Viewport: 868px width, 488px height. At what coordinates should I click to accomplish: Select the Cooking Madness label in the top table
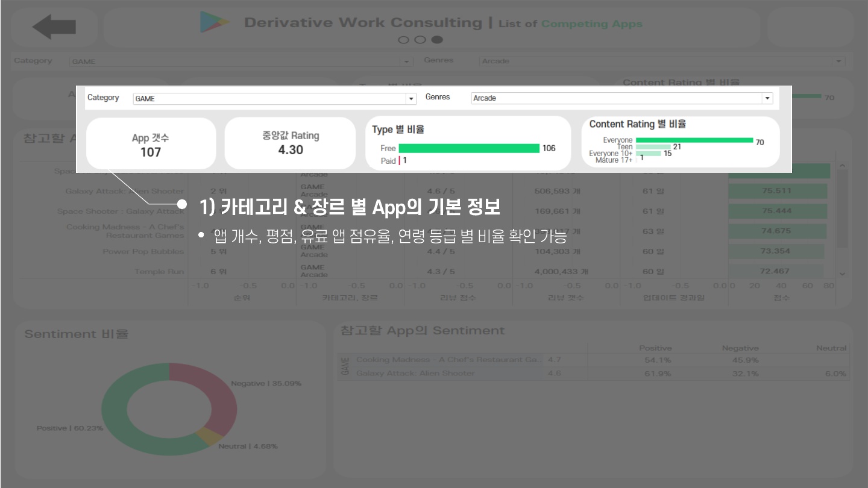point(125,231)
